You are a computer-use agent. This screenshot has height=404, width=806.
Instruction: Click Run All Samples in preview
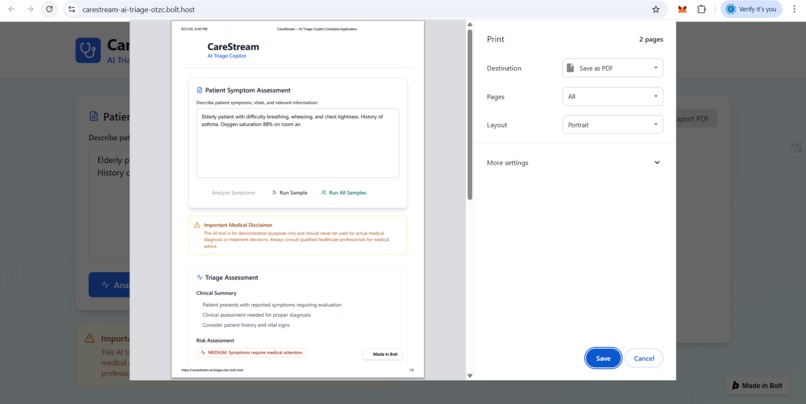343,193
